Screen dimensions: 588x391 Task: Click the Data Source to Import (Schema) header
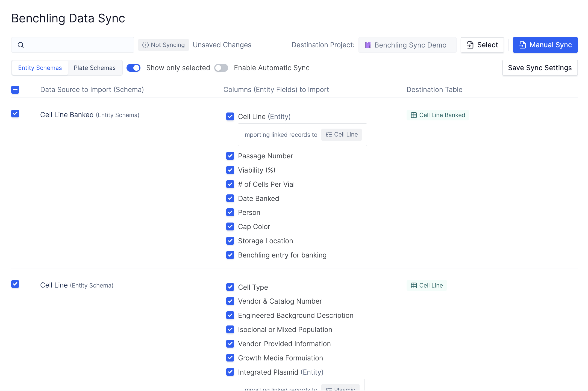(92, 90)
